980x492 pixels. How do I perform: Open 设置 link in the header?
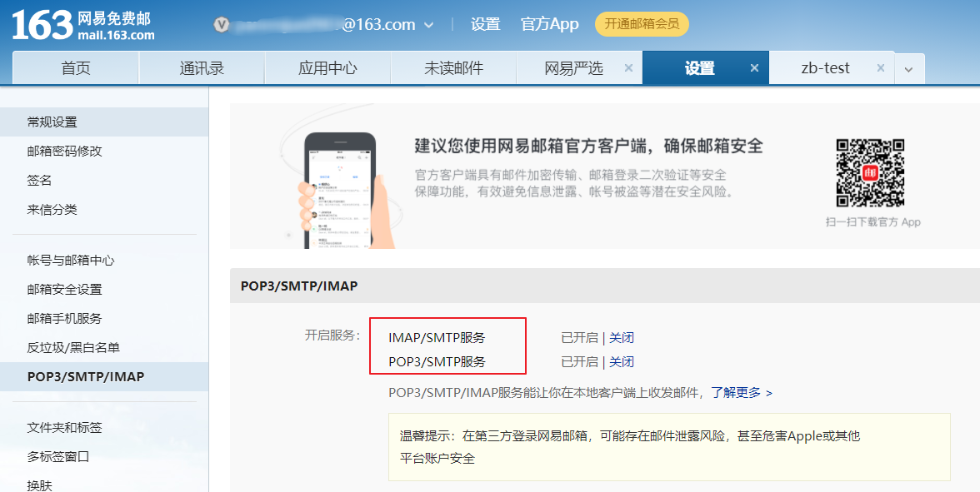tap(486, 24)
